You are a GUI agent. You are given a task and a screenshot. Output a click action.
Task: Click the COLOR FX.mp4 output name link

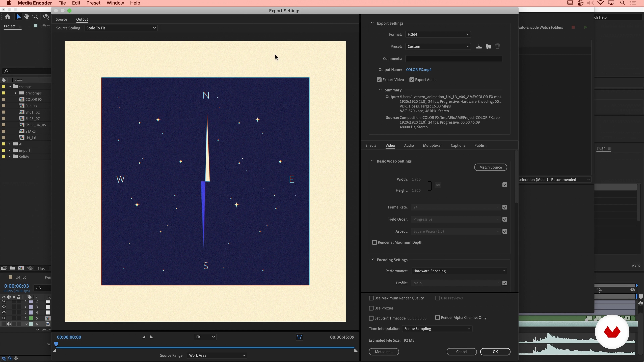[x=418, y=70]
